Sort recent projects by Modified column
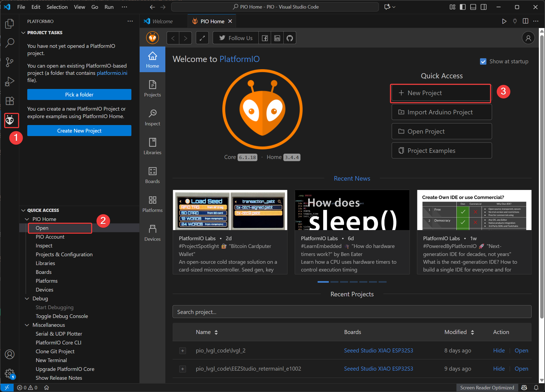Viewport: 545px width, 392px height. click(472, 332)
